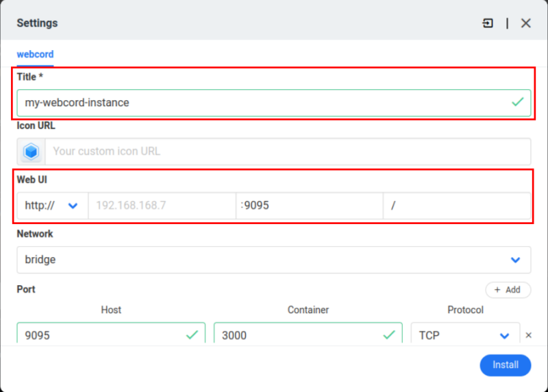The image size is (548, 392).
Task: Close the Settings dialog
Action: click(525, 23)
